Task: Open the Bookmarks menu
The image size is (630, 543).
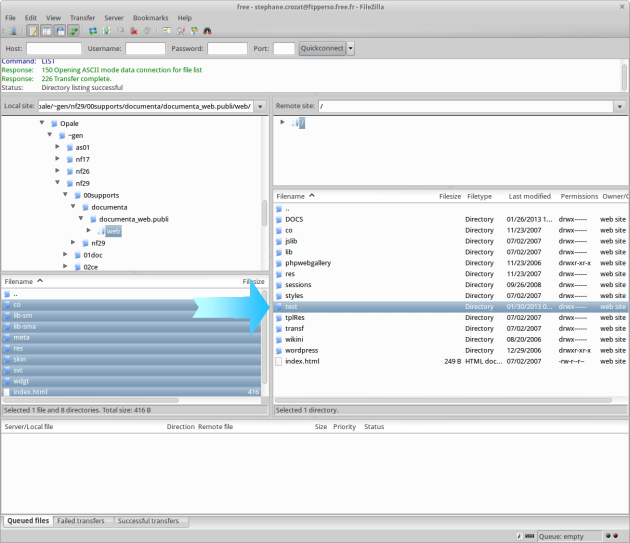Action: tap(151, 18)
